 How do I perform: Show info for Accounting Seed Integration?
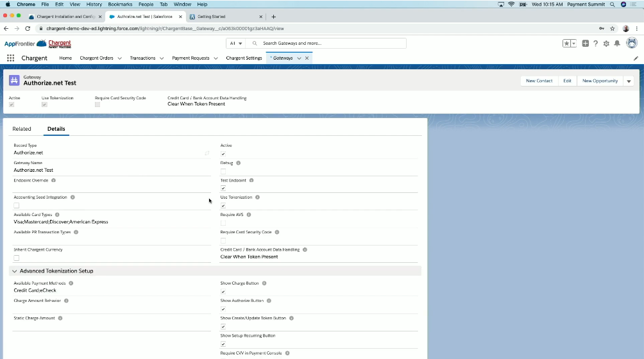point(72,197)
